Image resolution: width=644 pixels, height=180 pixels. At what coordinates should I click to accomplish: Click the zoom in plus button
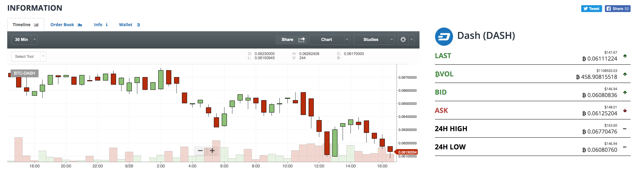[x=212, y=151]
